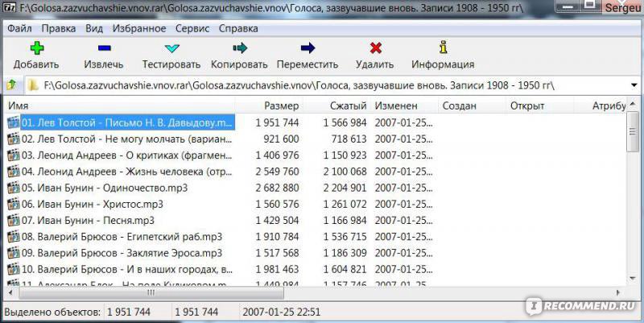Viewport: 644px width, 323px height.
Task: Select 02. Лев Толстой - Не могу молчать
Action: (127, 139)
